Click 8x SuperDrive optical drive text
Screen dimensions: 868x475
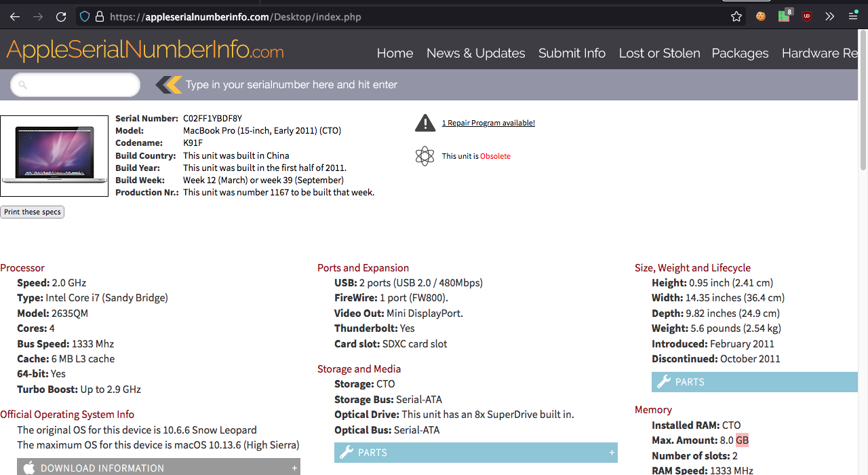click(488, 414)
